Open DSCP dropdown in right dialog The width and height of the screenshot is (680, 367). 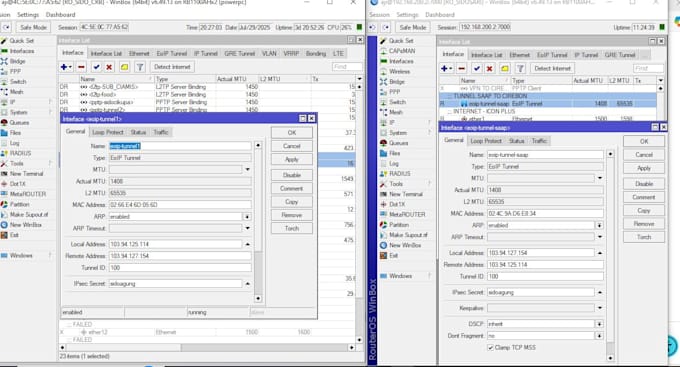599,324
